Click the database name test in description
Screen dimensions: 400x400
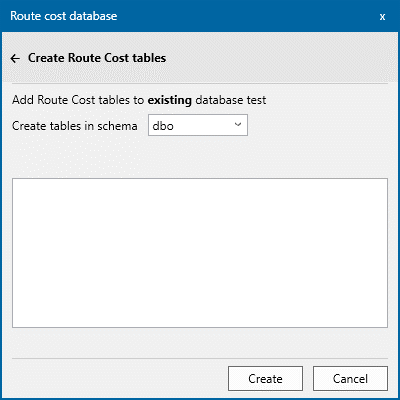(256, 100)
